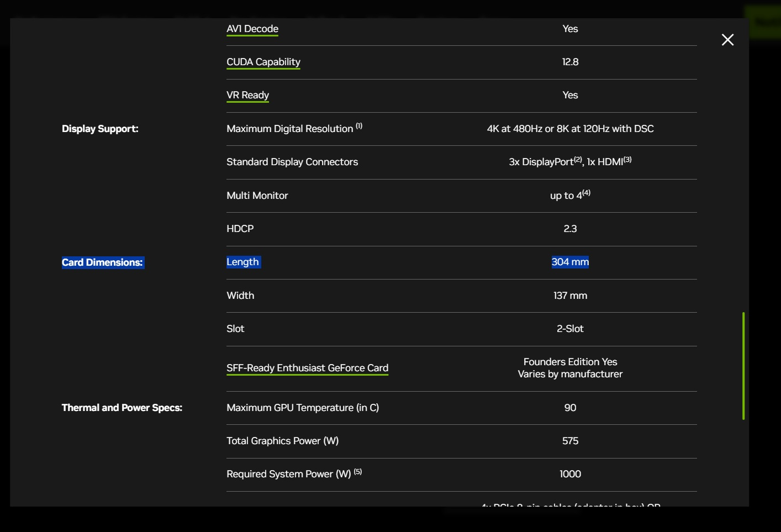Open the AV1 Decode link
This screenshot has height=532, width=781.
(252, 29)
